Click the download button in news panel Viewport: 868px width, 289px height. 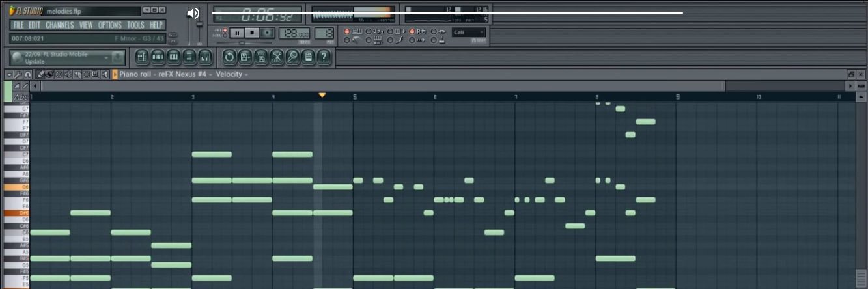pyautogui.click(x=117, y=57)
